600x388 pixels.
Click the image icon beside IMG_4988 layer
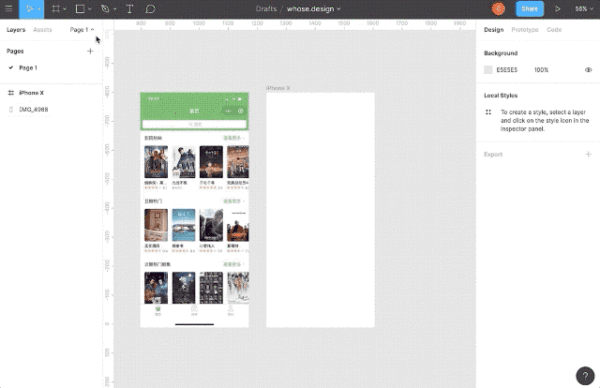[11, 109]
